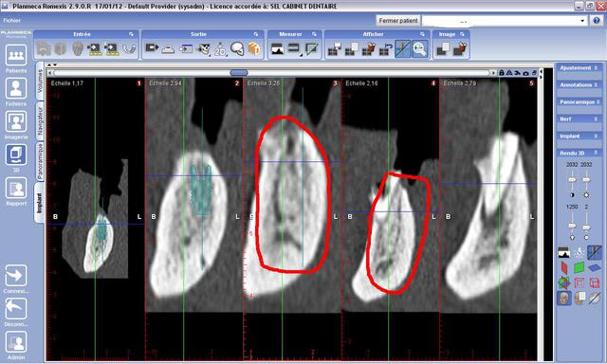The height and width of the screenshot is (364, 607).
Task: Expand the Nerf panel
Action: tap(579, 118)
